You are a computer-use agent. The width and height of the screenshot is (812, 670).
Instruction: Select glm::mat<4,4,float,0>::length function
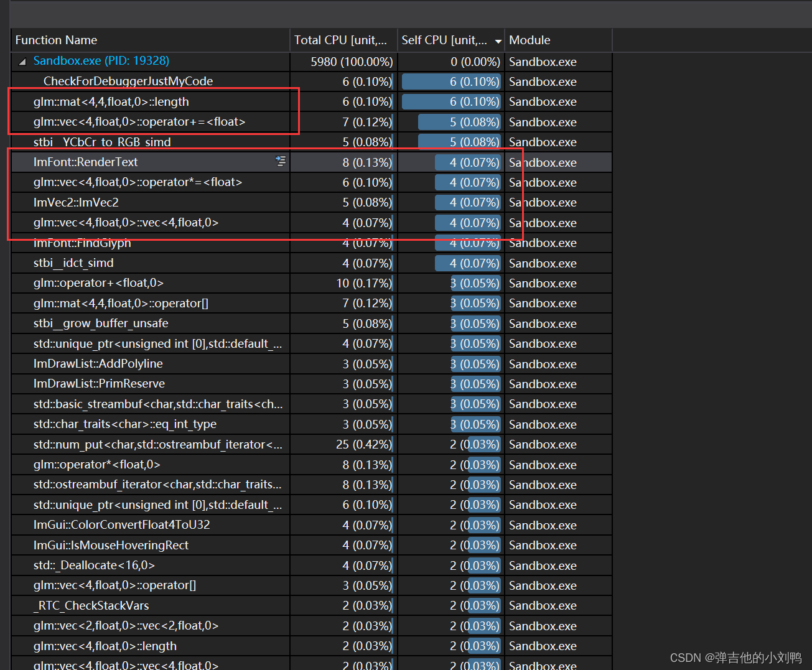[311, 101]
